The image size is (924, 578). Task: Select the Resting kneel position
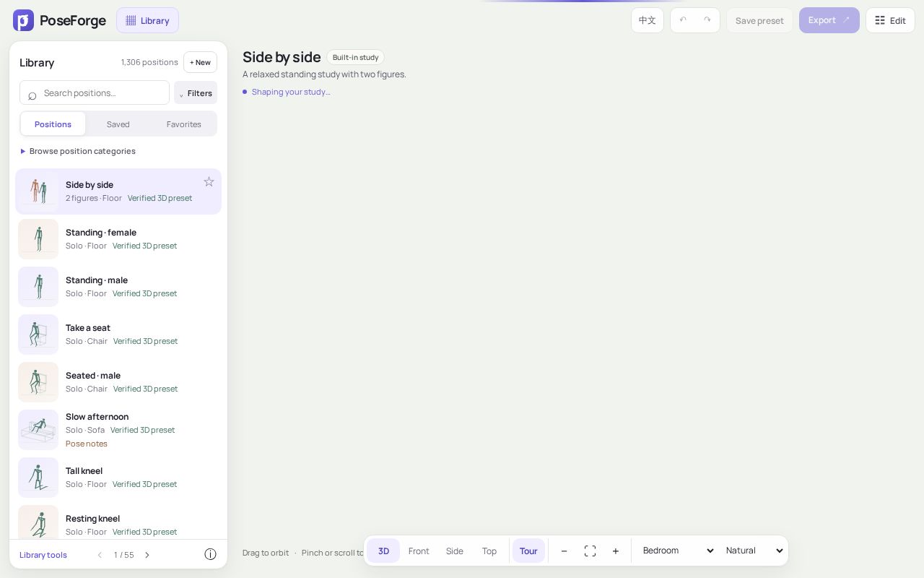pyautogui.click(x=118, y=522)
